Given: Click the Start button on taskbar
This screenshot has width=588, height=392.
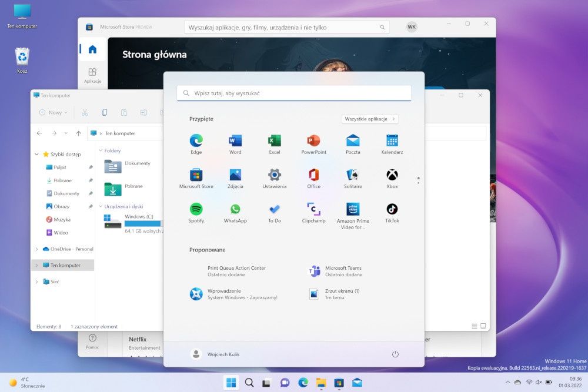Looking at the screenshot, I should tap(231, 382).
